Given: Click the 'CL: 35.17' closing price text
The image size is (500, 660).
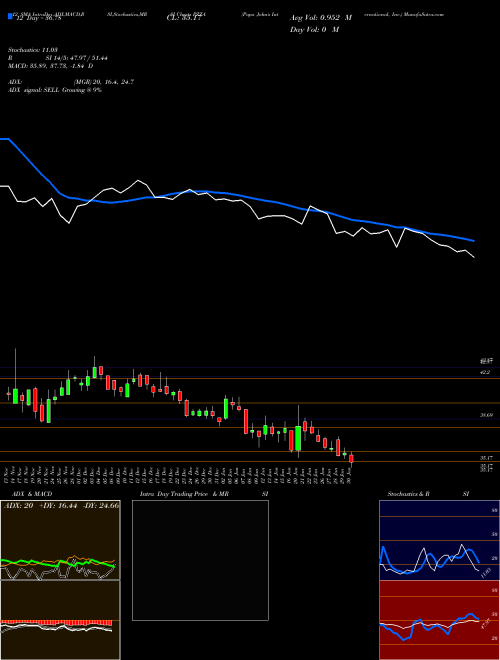Looking at the screenshot, I should click(x=184, y=18).
